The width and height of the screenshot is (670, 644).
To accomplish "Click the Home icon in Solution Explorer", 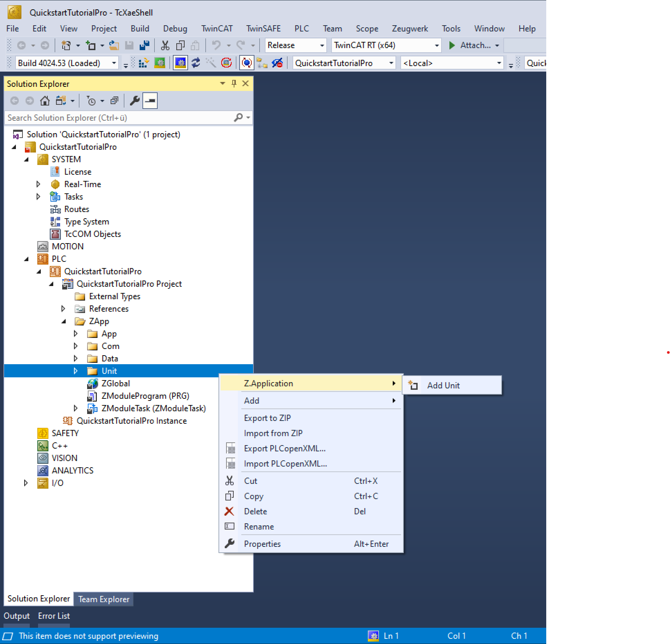I will coord(45,101).
